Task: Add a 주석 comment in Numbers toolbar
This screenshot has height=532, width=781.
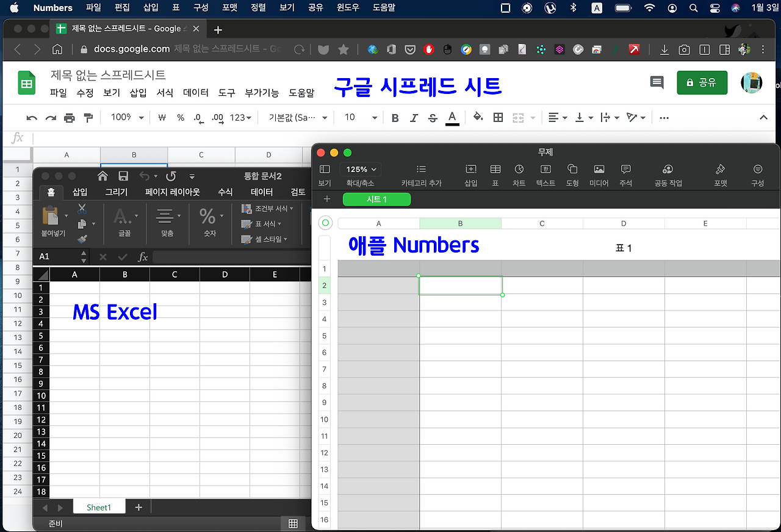Action: (625, 174)
